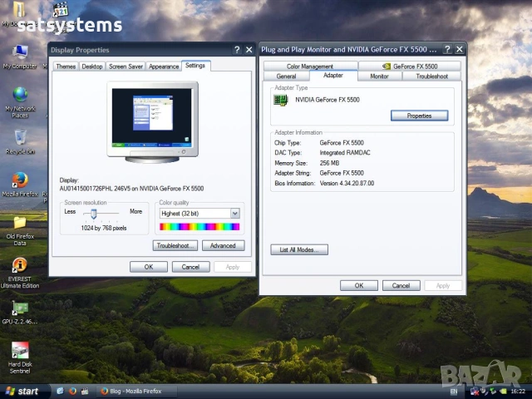Image resolution: width=532 pixels, height=399 pixels.
Task: Click the 'Integrated RAMDAC' value
Action: (345, 153)
